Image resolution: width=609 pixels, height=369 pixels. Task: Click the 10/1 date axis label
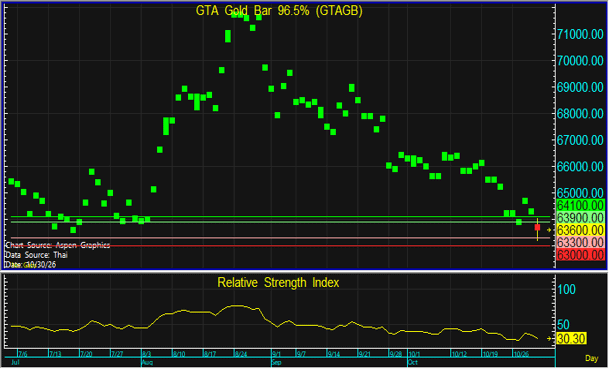click(414, 354)
